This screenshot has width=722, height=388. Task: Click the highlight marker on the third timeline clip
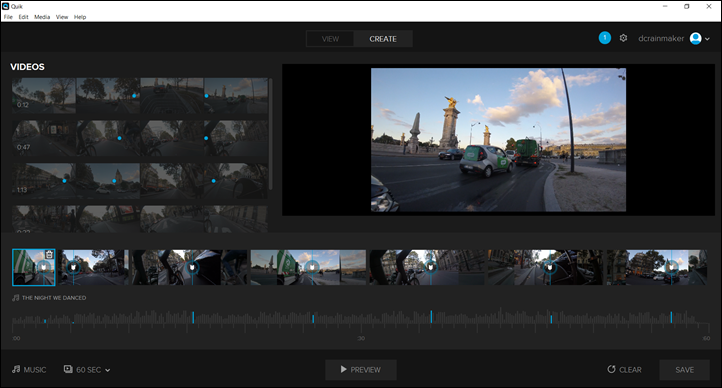(x=192, y=267)
